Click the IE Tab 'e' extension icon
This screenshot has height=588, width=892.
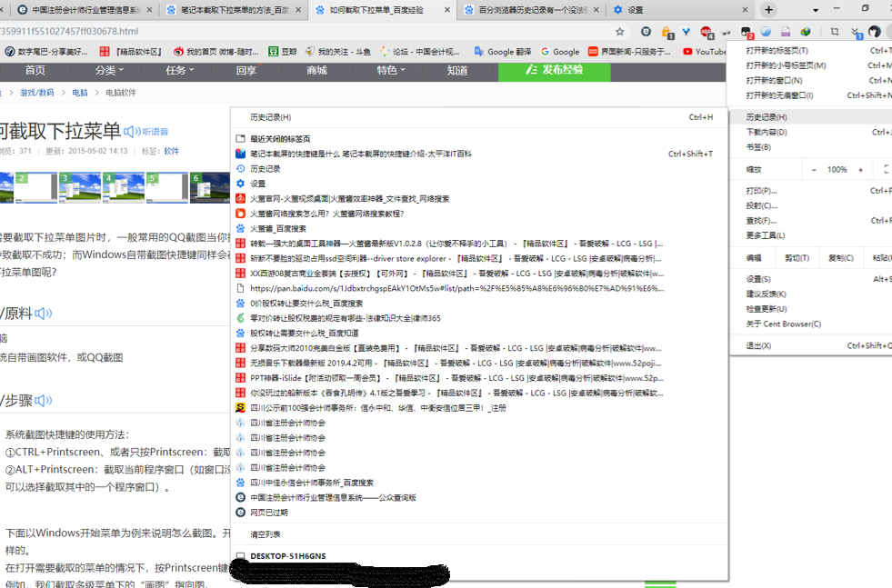tap(646, 32)
